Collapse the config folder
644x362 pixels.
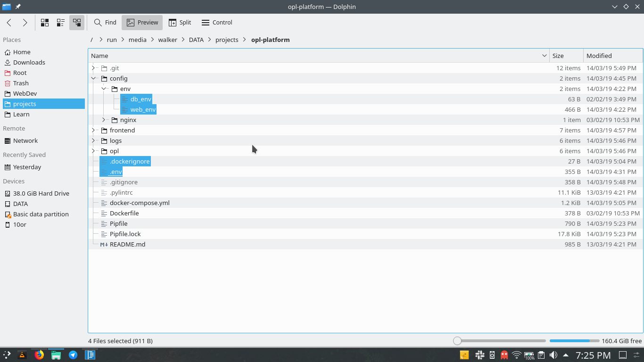(x=93, y=78)
